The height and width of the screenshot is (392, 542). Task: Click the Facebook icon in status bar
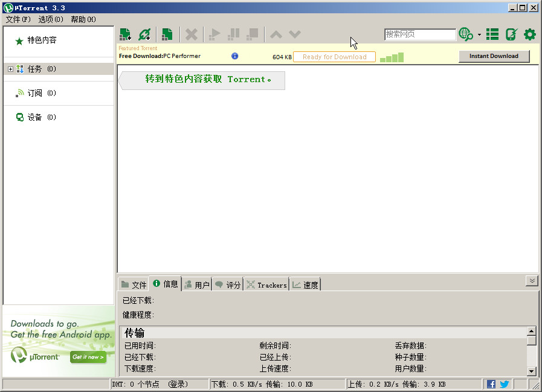[x=491, y=384]
